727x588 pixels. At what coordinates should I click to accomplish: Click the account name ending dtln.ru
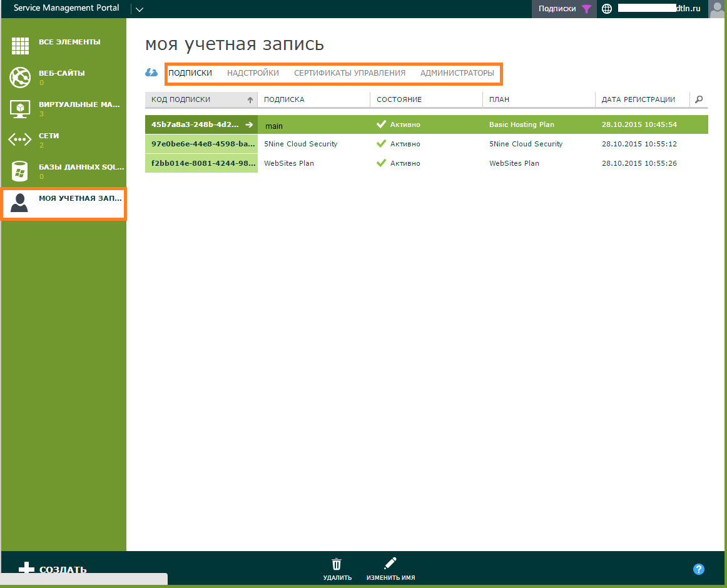pos(659,8)
